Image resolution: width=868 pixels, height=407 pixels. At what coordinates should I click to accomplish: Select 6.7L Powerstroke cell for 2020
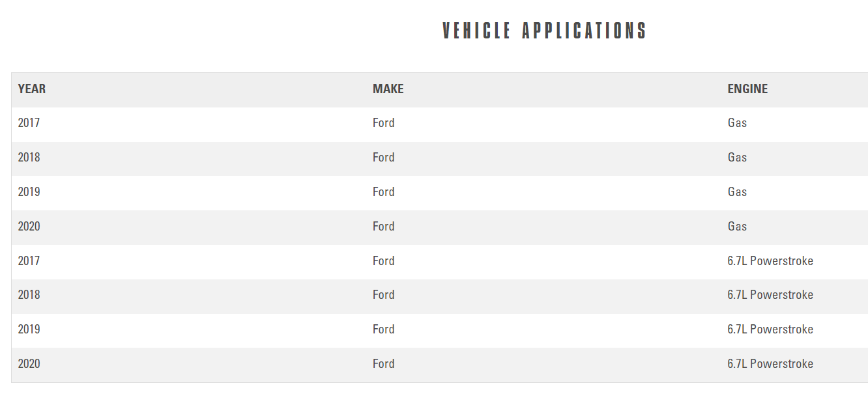coord(770,364)
